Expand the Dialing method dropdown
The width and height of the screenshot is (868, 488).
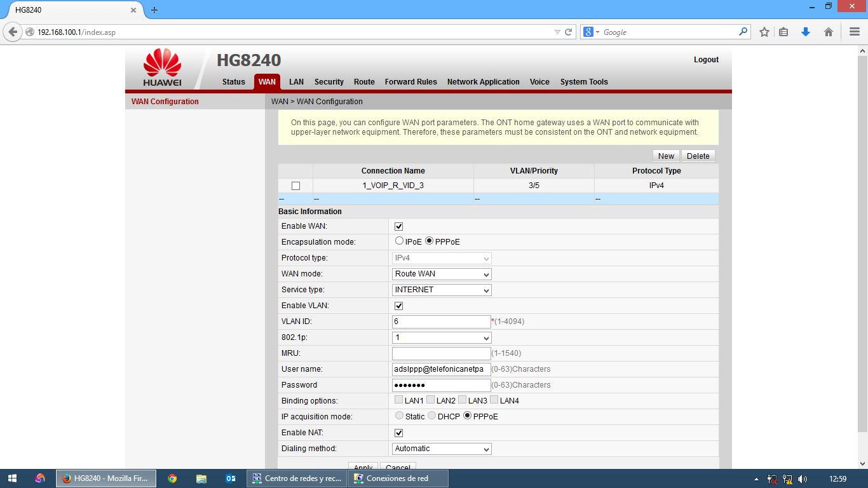point(442,449)
